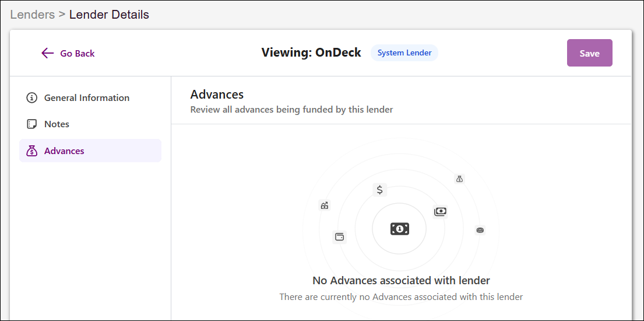Click the cash chart icon on the left ring
644x321 pixels.
pos(325,205)
